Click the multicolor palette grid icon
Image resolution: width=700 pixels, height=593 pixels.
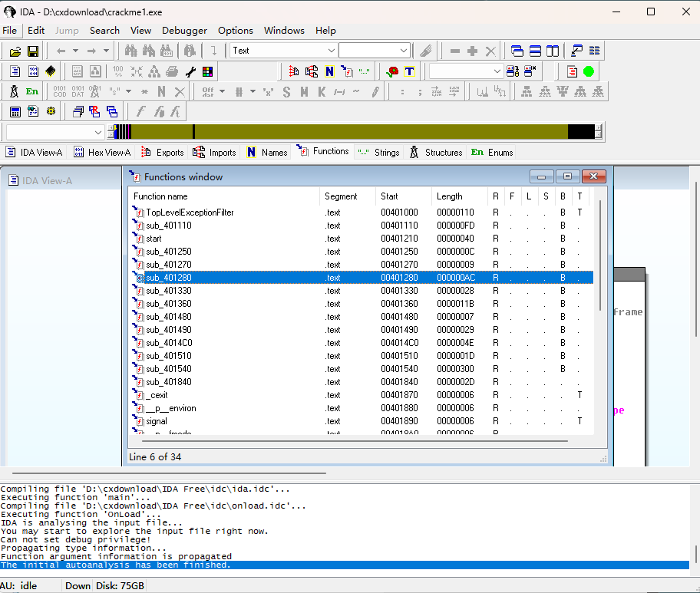[208, 71]
